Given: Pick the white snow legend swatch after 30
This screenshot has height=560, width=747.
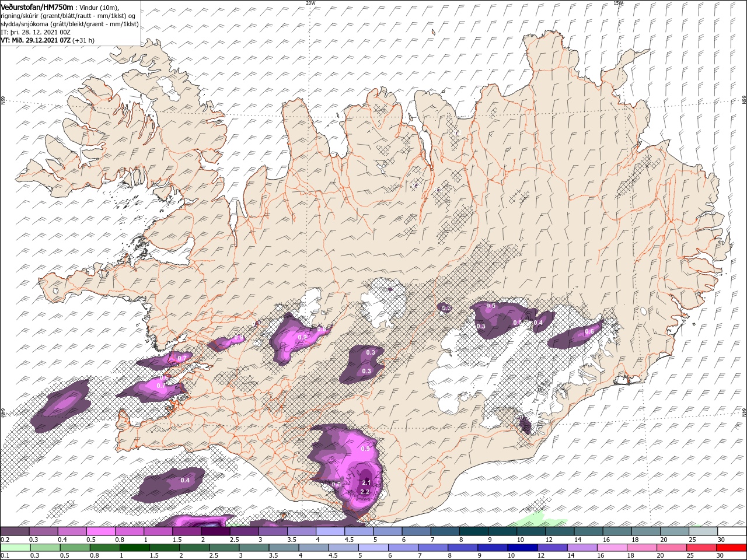Looking at the screenshot, I should pyautogui.click(x=731, y=531).
